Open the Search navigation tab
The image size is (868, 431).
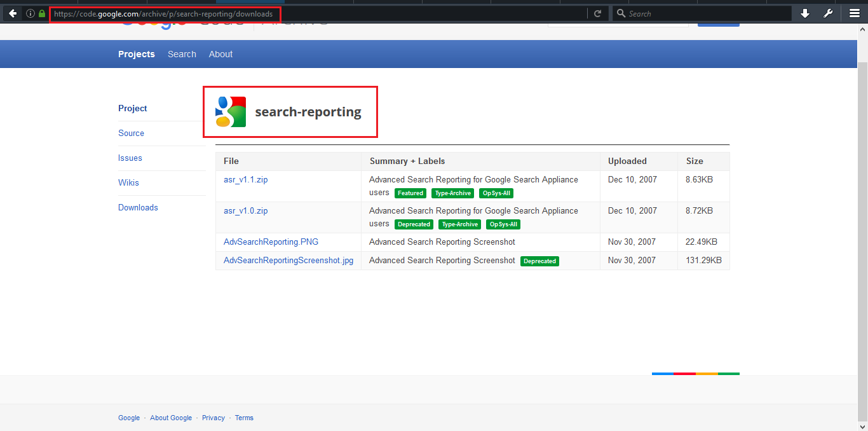182,54
